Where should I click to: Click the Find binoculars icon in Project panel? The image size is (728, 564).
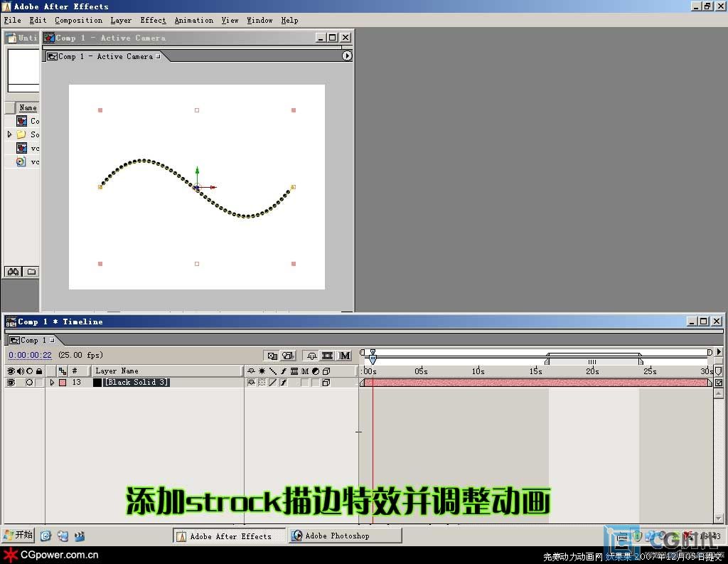pyautogui.click(x=12, y=272)
